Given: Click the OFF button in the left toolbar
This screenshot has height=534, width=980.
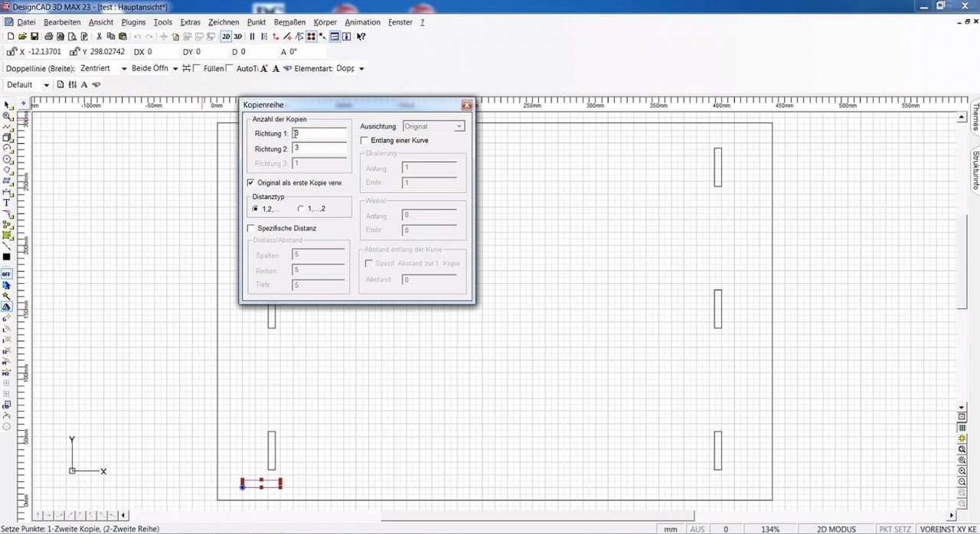Looking at the screenshot, I should (8, 274).
